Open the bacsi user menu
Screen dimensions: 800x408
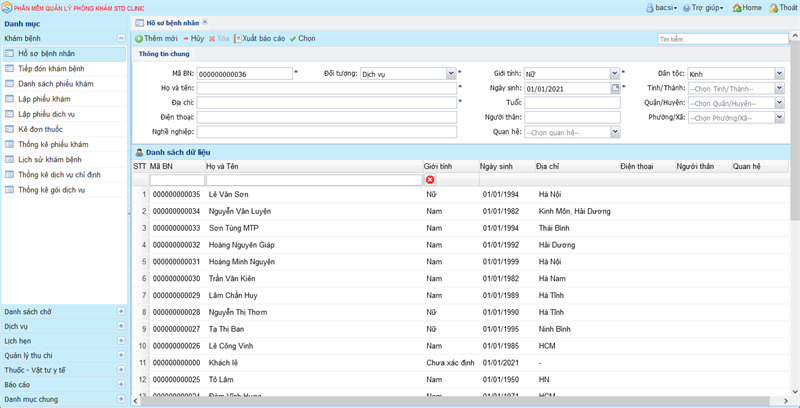tap(662, 7)
